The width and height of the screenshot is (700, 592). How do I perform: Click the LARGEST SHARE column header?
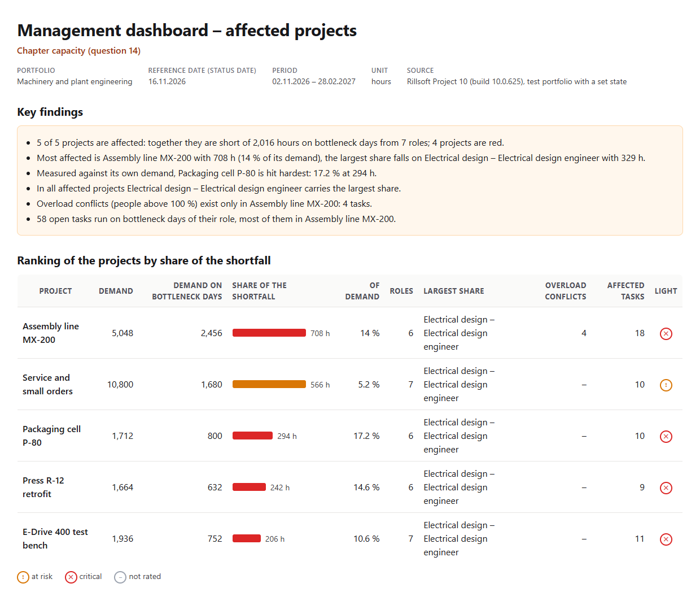[x=454, y=291]
